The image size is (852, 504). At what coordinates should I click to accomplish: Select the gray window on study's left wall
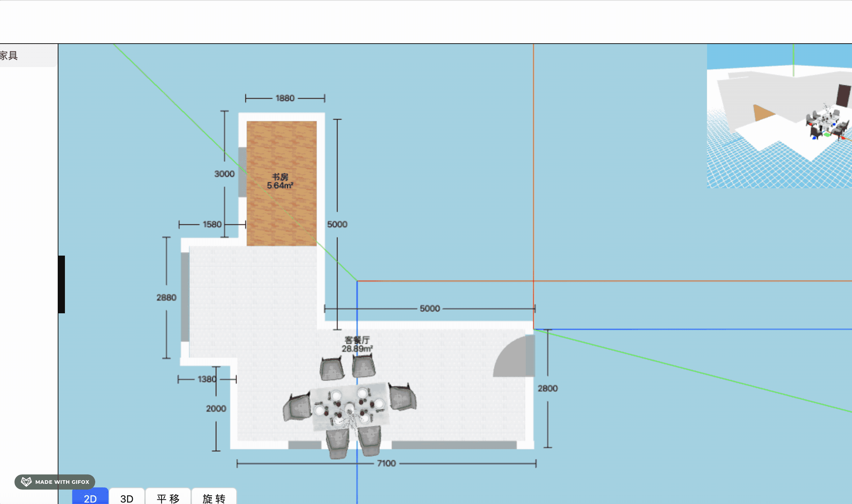242,172
